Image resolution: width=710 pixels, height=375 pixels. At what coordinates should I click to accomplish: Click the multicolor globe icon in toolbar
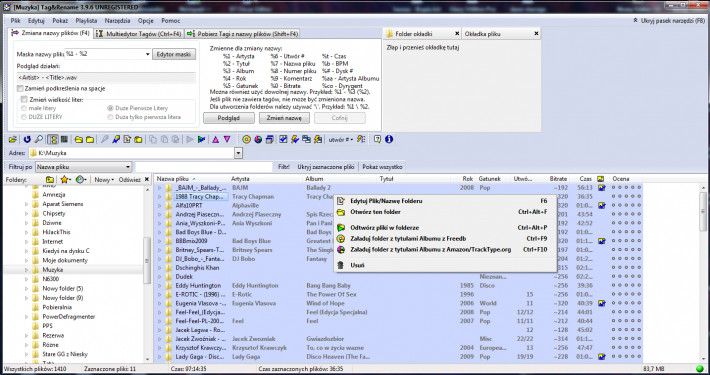[258, 139]
